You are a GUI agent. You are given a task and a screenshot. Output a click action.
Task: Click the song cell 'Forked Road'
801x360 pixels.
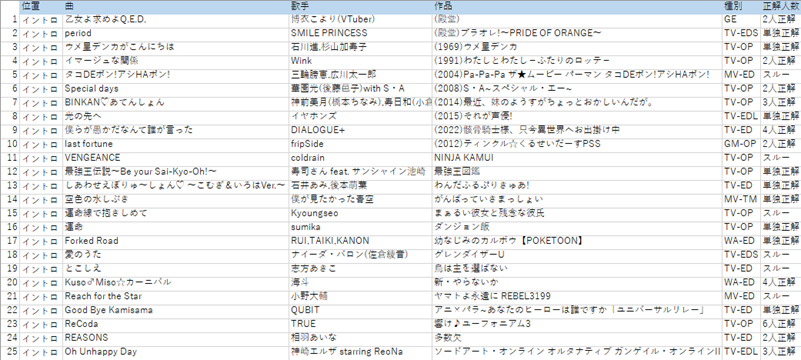(176, 241)
